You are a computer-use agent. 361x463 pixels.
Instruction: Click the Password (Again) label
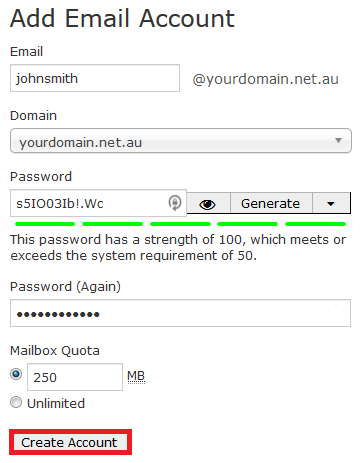(65, 286)
